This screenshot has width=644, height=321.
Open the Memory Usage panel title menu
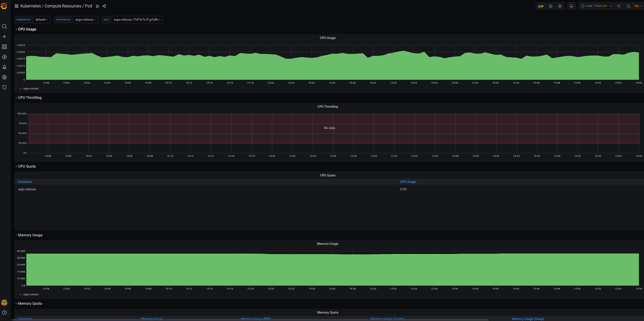click(328, 244)
